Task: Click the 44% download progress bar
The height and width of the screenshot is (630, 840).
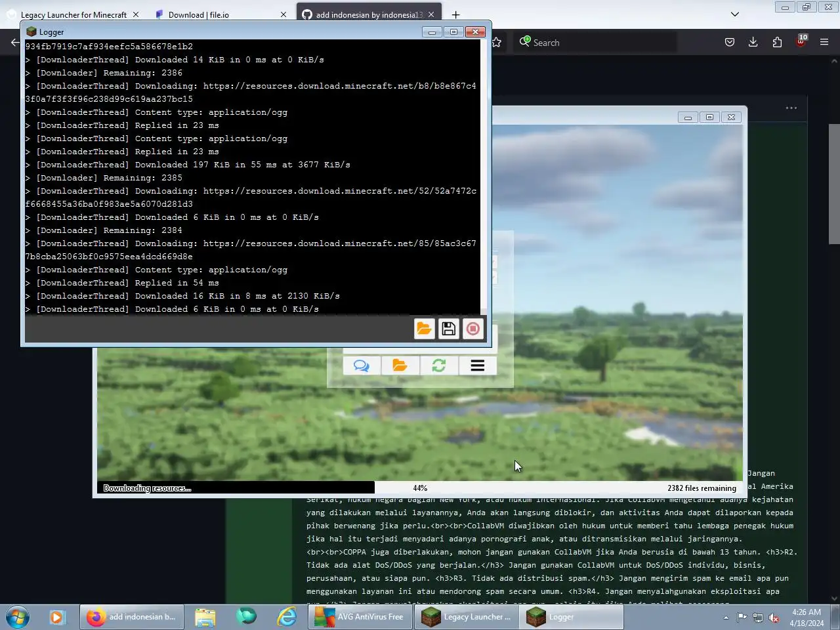Action: (x=420, y=488)
